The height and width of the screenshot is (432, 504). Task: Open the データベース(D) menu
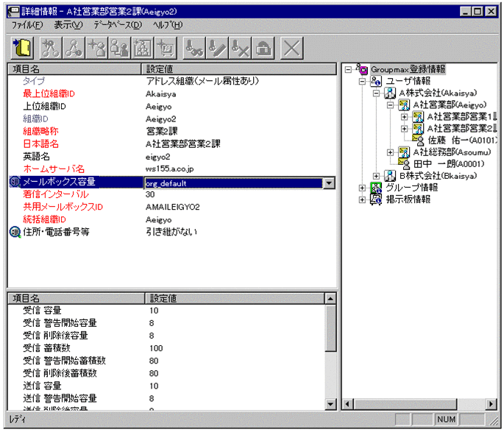[118, 25]
